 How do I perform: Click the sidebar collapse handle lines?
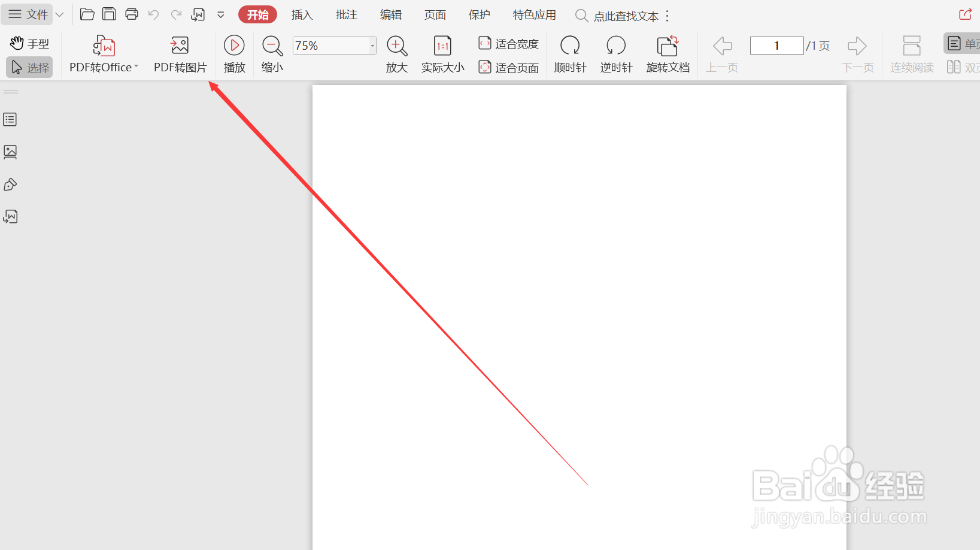point(11,92)
